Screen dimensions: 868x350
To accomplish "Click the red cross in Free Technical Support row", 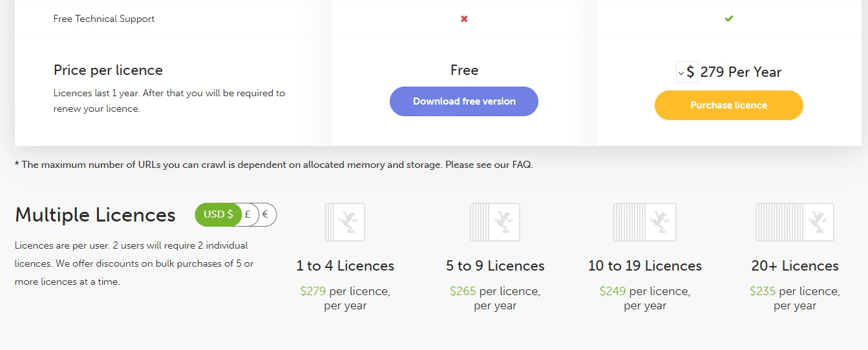I will point(464,19).
